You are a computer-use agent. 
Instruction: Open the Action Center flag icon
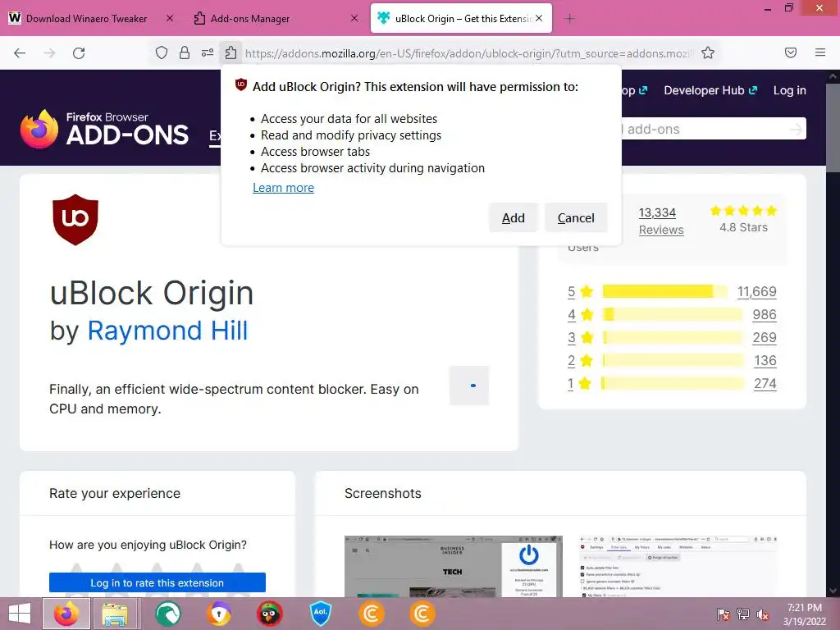(724, 614)
